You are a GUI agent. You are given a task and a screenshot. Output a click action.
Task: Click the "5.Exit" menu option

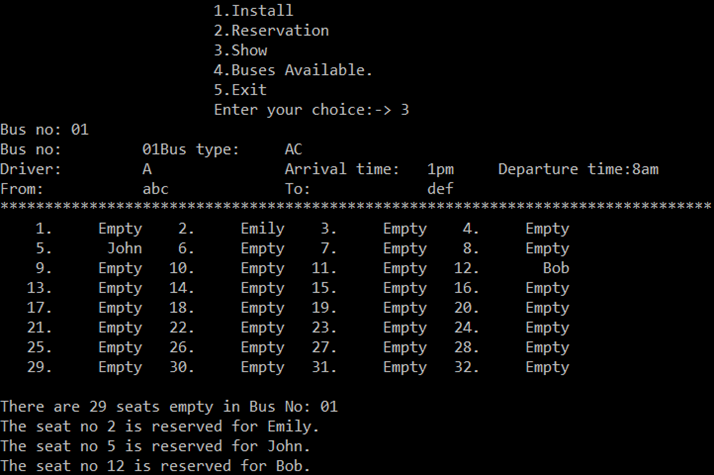pyautogui.click(x=240, y=90)
